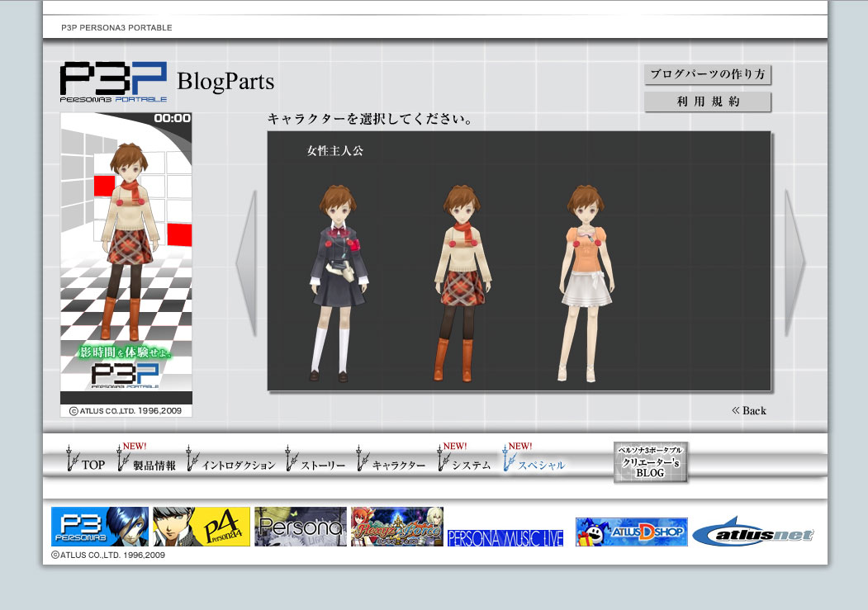868x610 pixels.
Task: Show previous characters with left arrow
Action: tap(246, 263)
